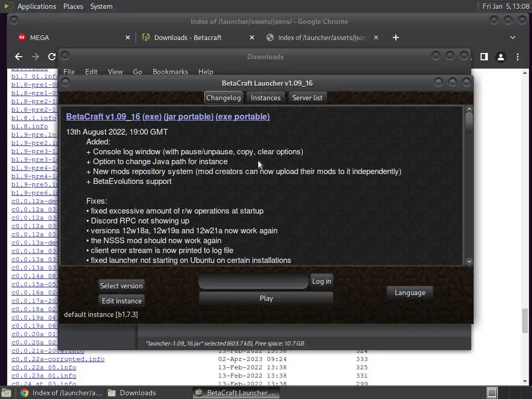Focus the username input field
532x399 pixels.
(x=253, y=281)
